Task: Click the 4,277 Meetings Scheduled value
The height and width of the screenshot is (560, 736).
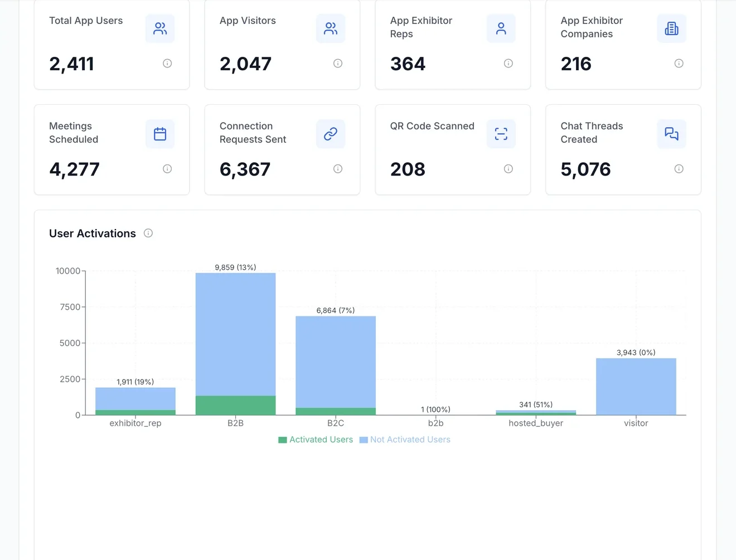Action: click(x=74, y=169)
